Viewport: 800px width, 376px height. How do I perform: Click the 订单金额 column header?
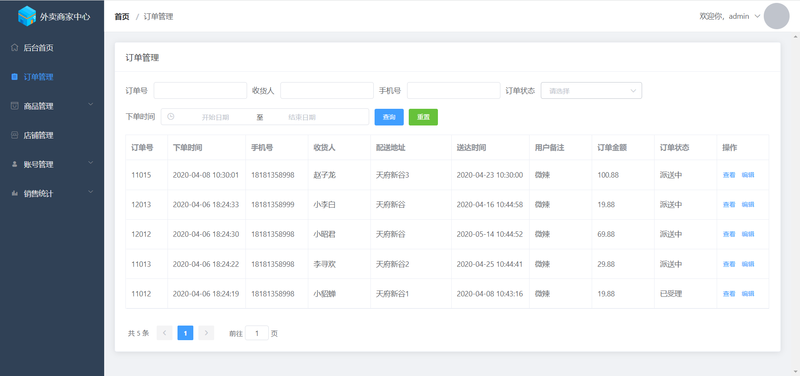612,147
